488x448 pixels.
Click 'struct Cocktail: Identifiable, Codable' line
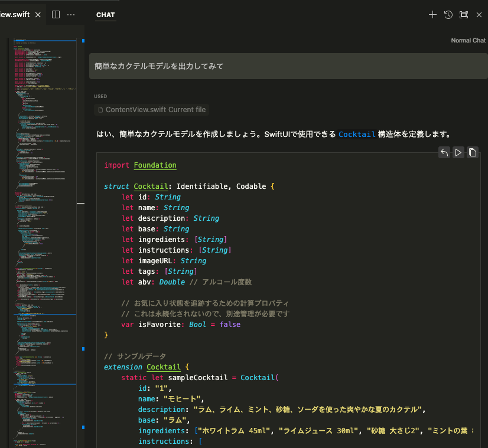tap(189, 187)
